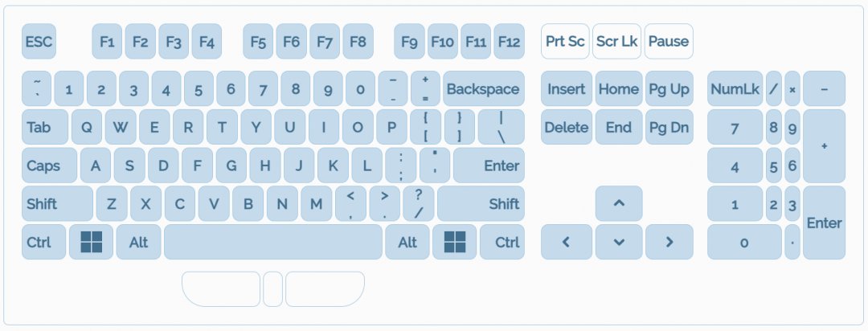Image resolution: width=868 pixels, height=331 pixels.
Task: Click the up arrow key
Action: (619, 203)
